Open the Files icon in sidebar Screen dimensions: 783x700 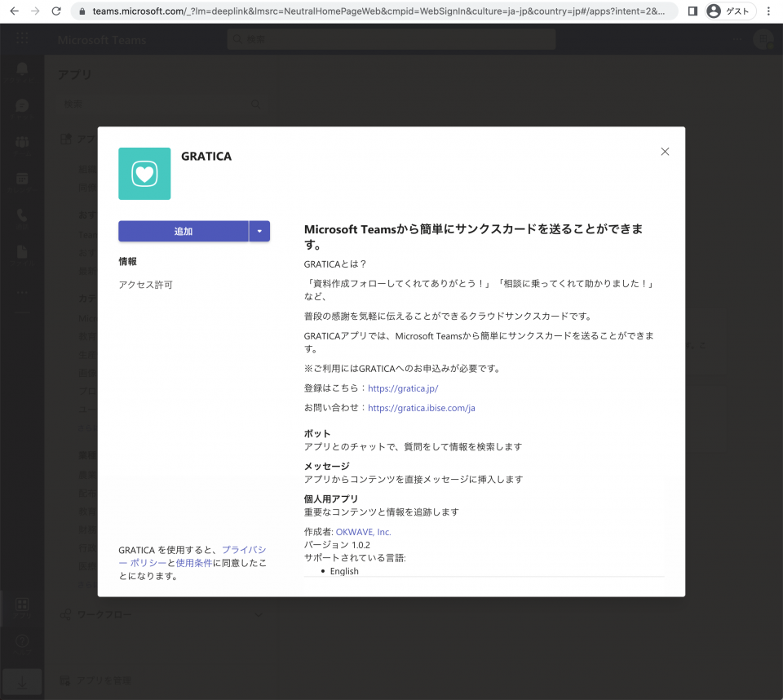point(22,255)
